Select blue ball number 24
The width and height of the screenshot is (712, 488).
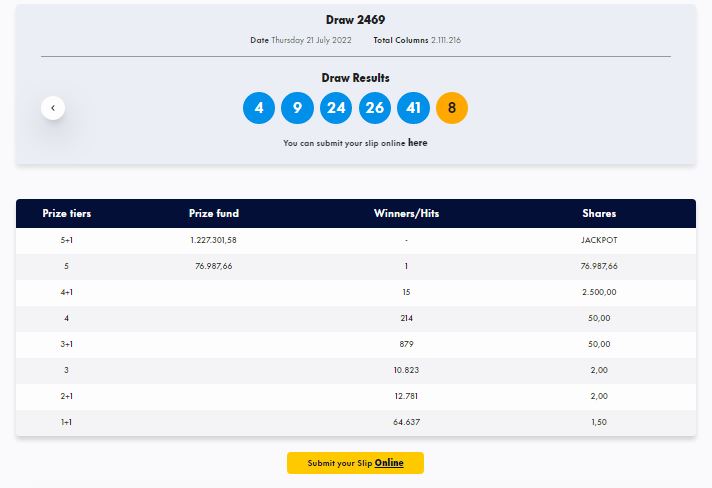pyautogui.click(x=336, y=108)
